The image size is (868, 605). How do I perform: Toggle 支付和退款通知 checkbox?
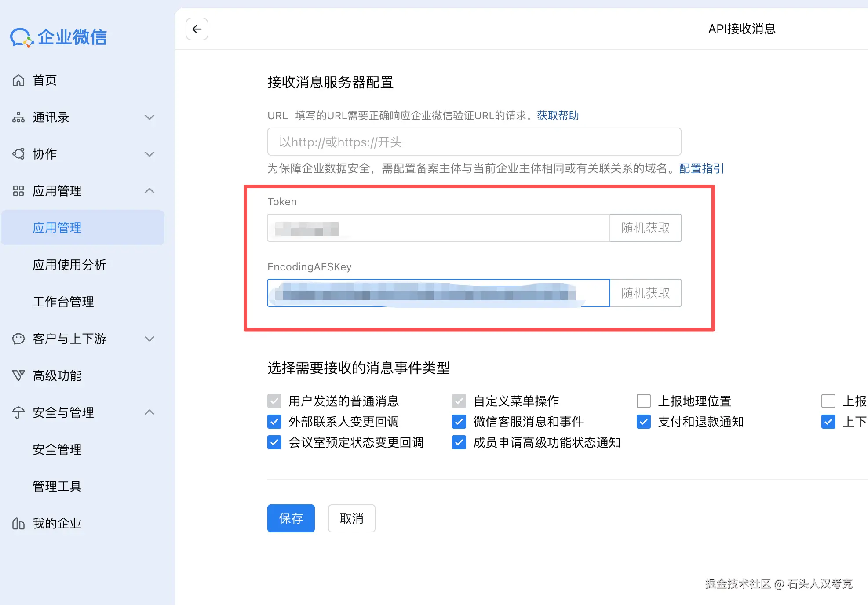click(x=644, y=422)
